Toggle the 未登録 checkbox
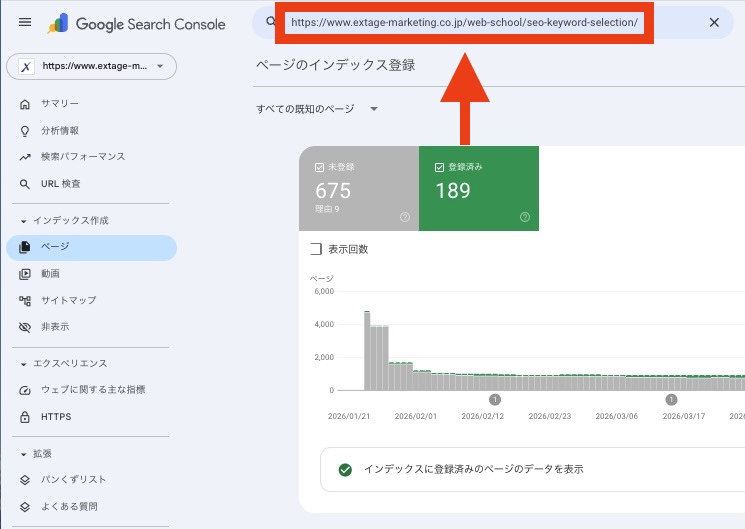The height and width of the screenshot is (529, 745). tap(319, 167)
